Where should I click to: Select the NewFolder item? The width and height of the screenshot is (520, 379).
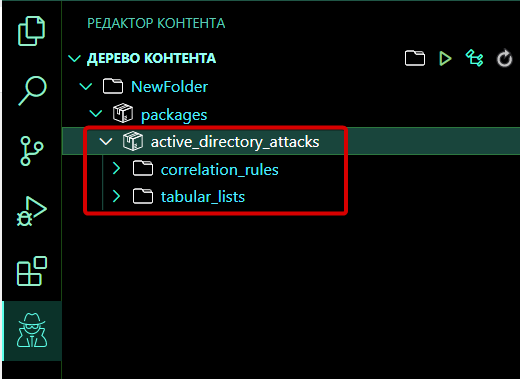169,87
